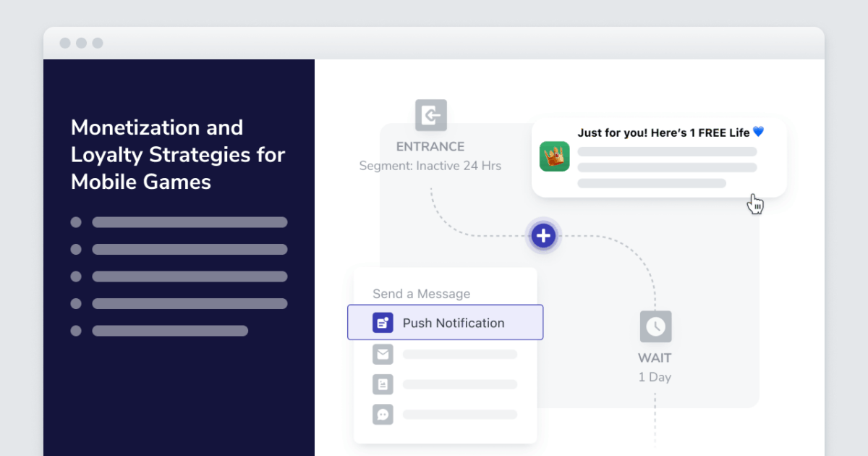The image size is (868, 456).
Task: Click the WAIT step label
Action: [x=655, y=358]
